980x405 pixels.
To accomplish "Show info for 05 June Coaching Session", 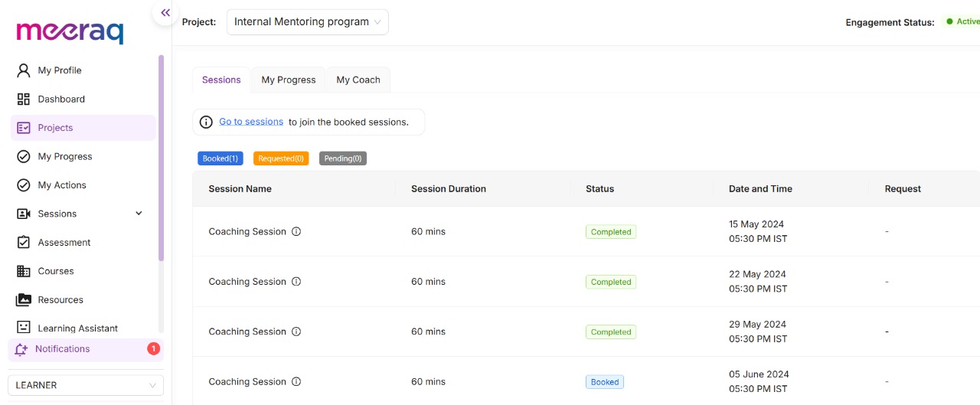I will tap(296, 381).
